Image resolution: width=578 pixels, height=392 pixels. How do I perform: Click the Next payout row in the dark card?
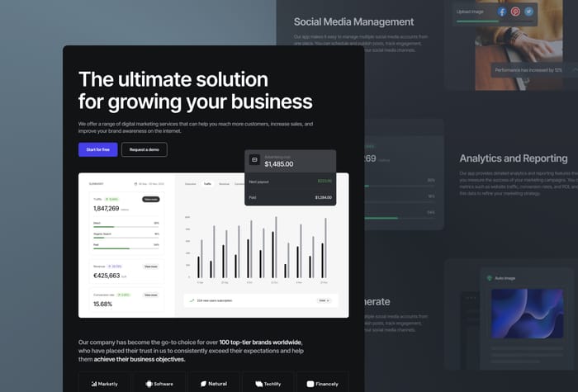point(291,182)
